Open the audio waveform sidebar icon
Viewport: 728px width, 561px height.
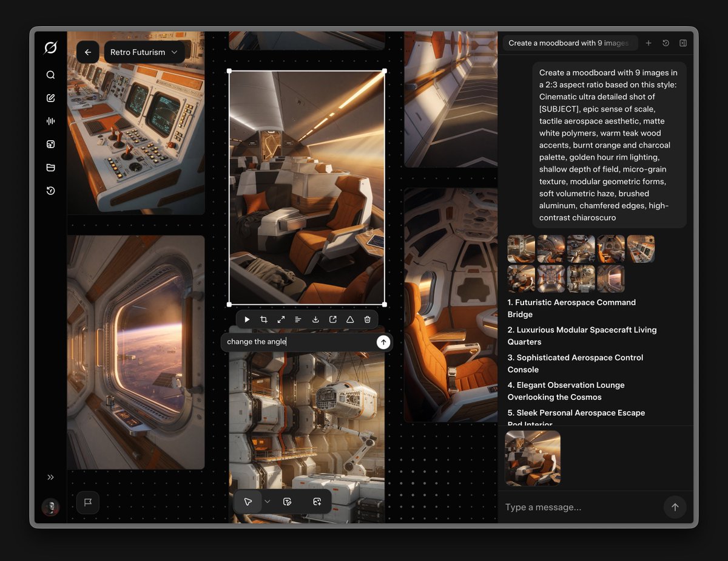[50, 121]
